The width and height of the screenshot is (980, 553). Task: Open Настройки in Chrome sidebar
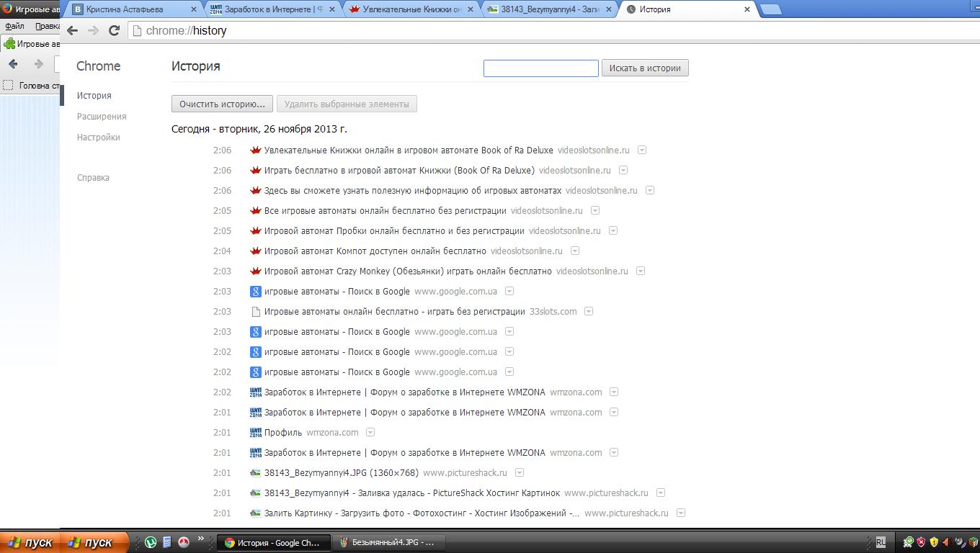tap(99, 138)
